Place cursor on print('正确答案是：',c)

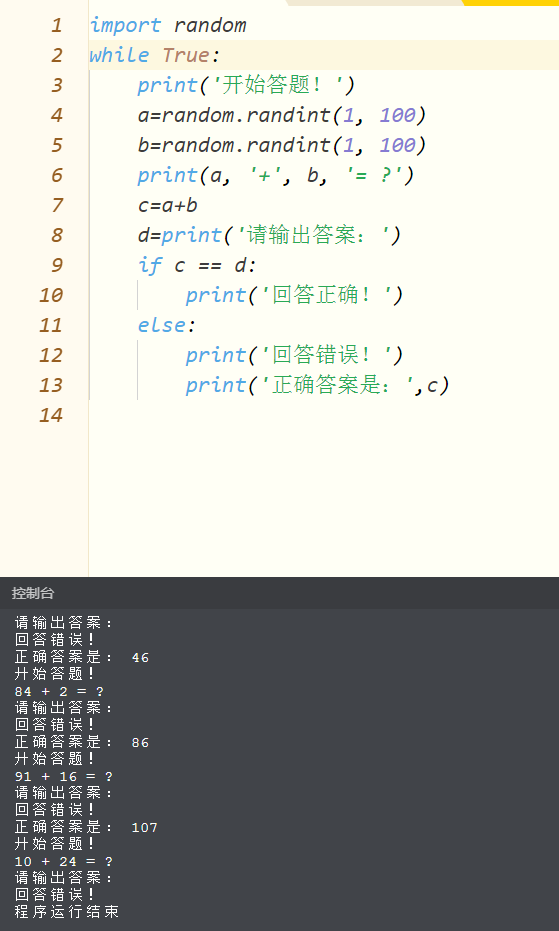pos(318,386)
